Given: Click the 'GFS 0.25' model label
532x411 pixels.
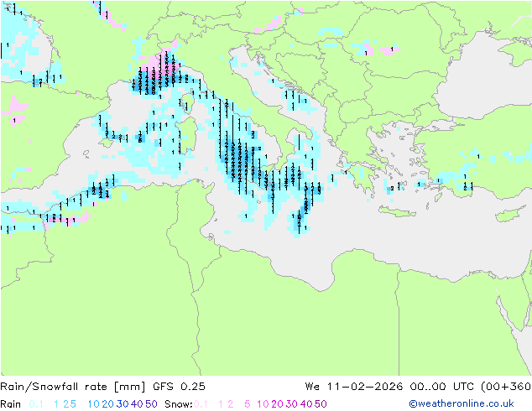Looking at the screenshot, I should coord(179,387).
